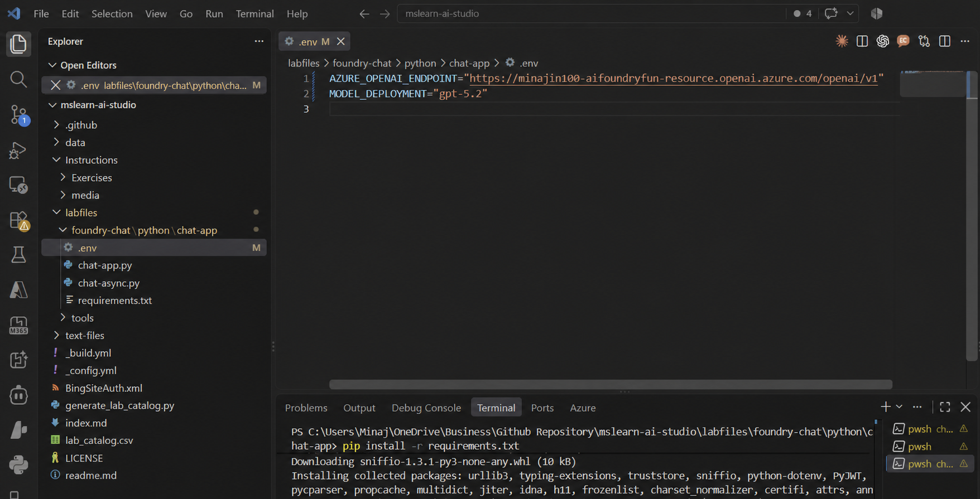Open the Selection menu
Viewport: 980px width, 499px height.
[112, 14]
